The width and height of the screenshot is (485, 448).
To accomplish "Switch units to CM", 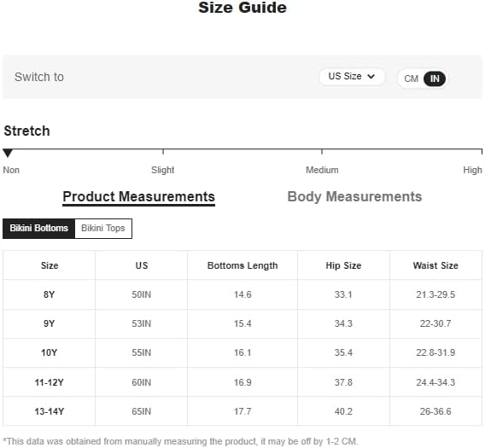I will [x=411, y=79].
